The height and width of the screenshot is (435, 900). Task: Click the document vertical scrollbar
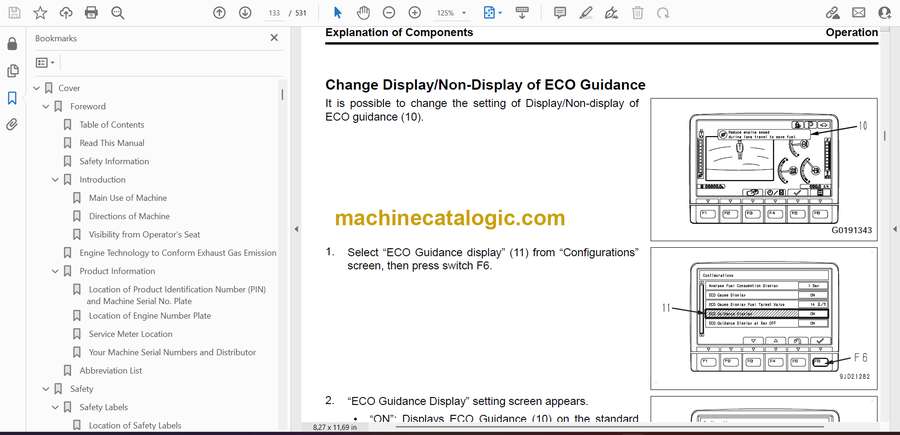pos(885,135)
